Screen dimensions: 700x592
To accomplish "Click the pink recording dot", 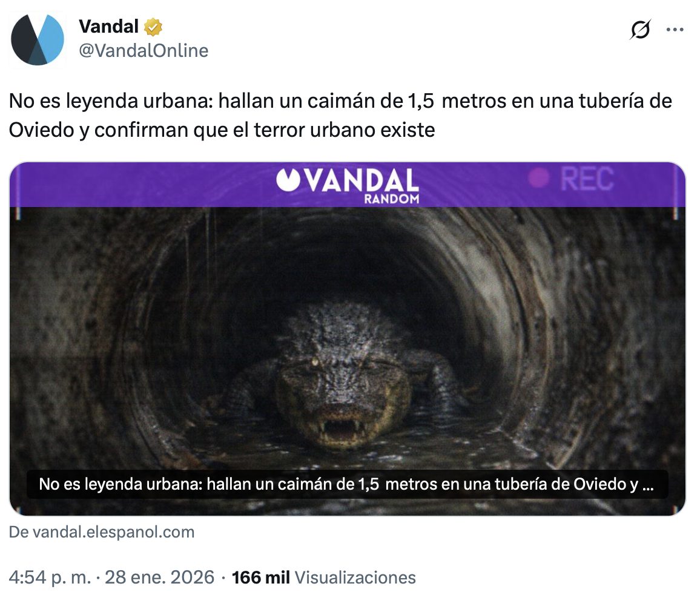I will [539, 178].
